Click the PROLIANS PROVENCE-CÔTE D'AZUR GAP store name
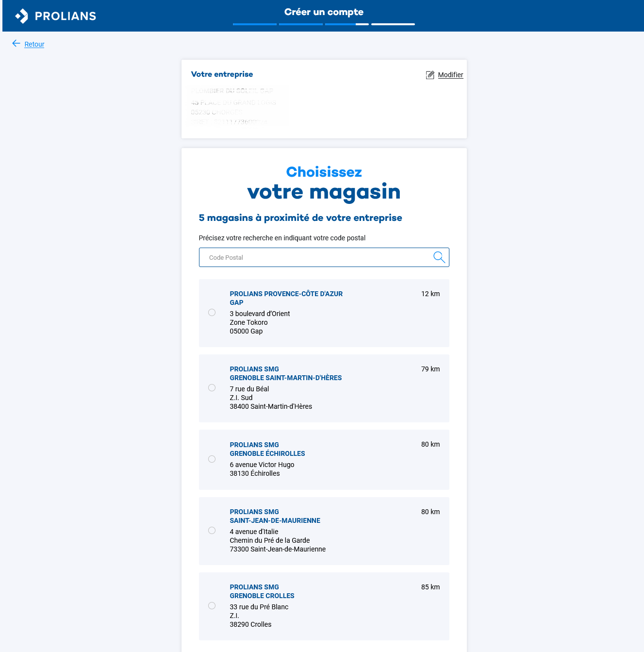This screenshot has height=652, width=644. coord(286,298)
